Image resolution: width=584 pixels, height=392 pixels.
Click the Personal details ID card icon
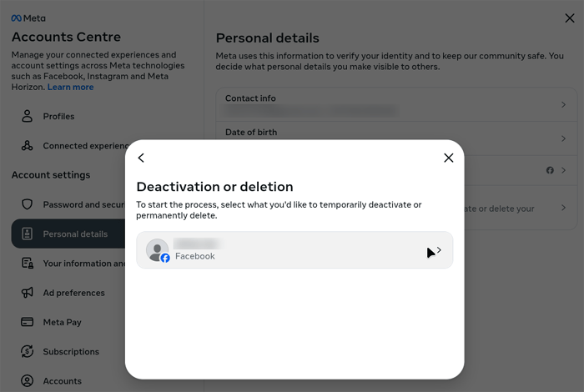tap(28, 234)
